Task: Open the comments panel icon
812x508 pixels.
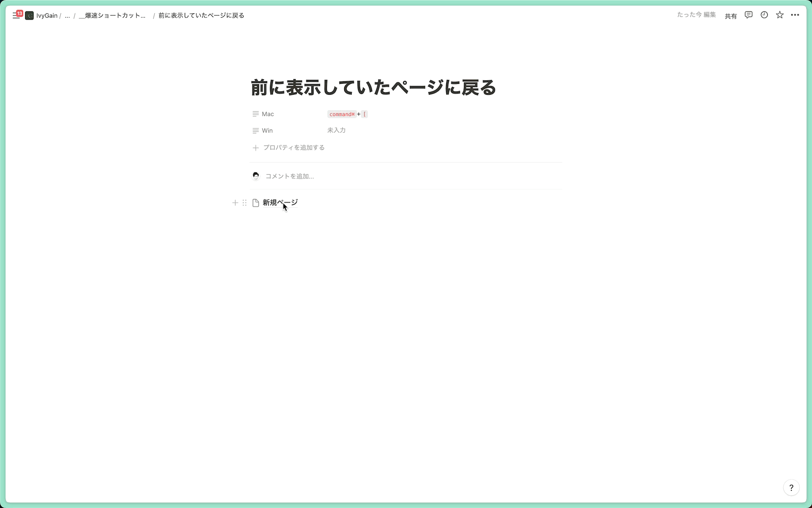Action: point(749,15)
